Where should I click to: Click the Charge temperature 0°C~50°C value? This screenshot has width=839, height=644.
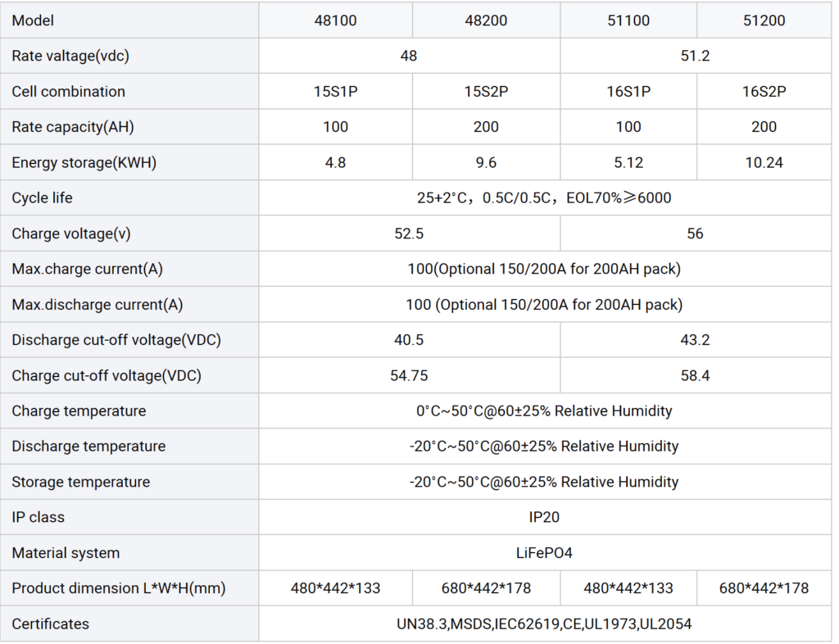tap(544, 410)
